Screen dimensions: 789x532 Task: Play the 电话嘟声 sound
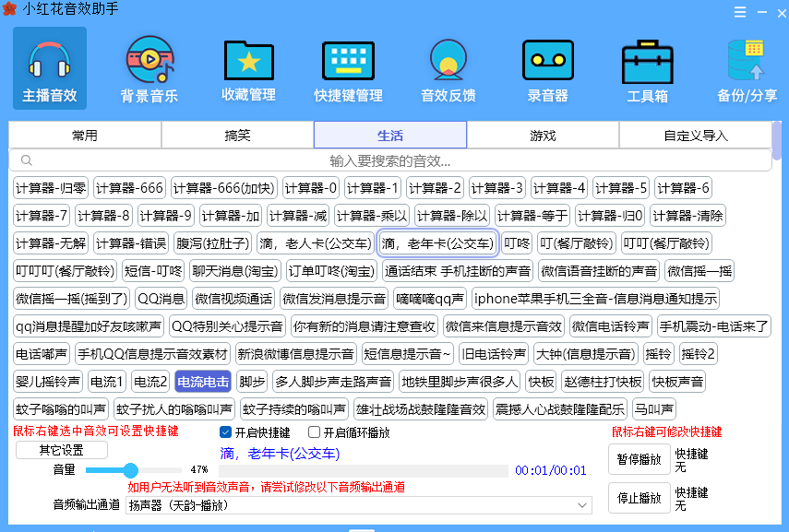tap(42, 354)
